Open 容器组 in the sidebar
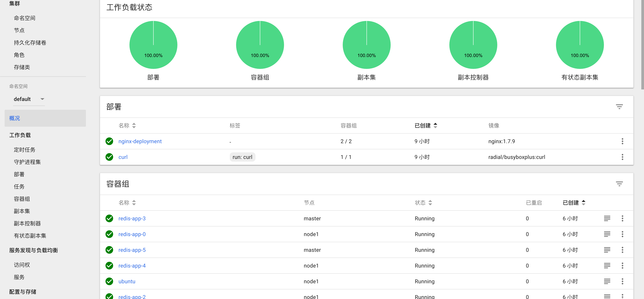This screenshot has width=644, height=299. click(x=22, y=199)
